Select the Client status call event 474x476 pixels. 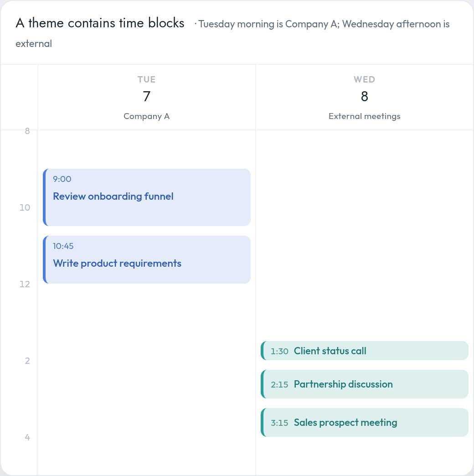[x=365, y=351]
